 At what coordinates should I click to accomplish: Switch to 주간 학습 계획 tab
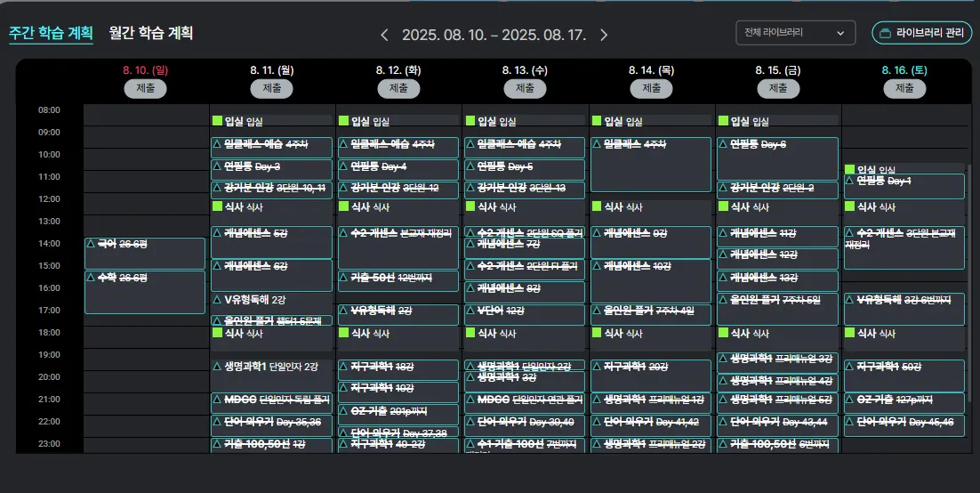click(51, 33)
